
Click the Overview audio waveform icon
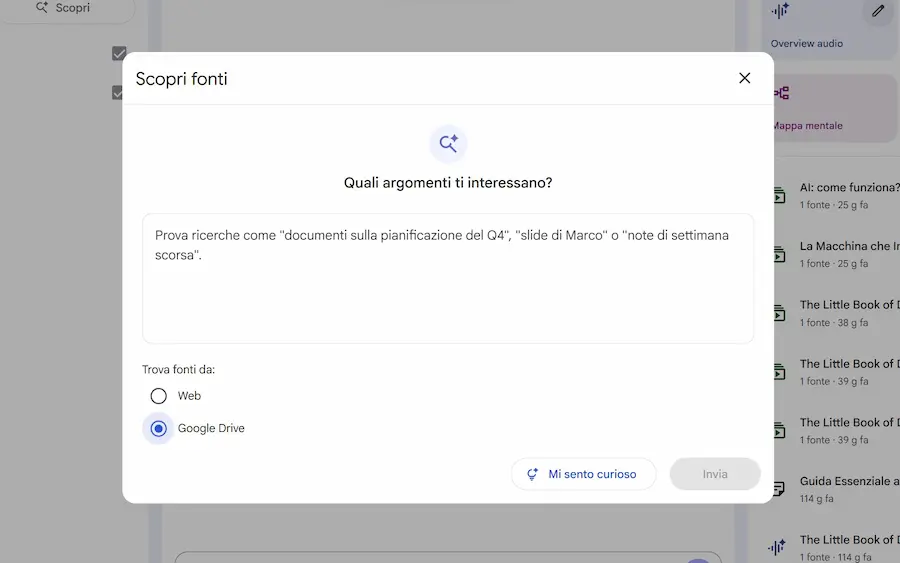tap(780, 11)
